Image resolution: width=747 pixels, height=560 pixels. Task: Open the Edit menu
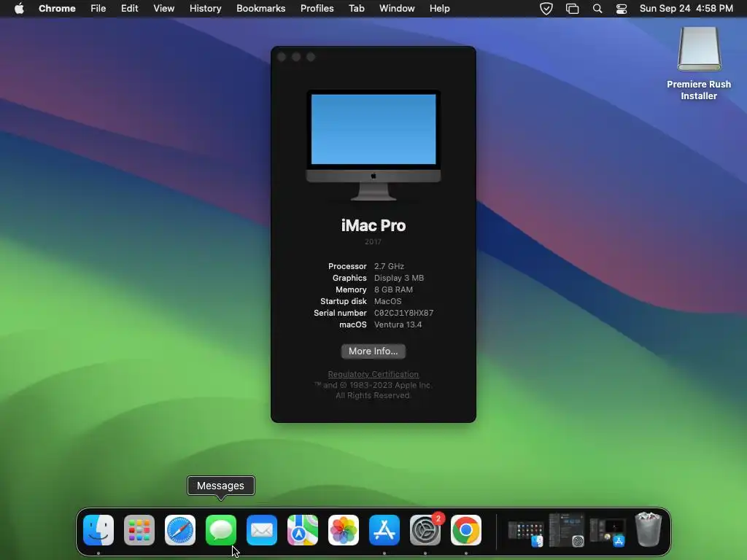coord(130,9)
